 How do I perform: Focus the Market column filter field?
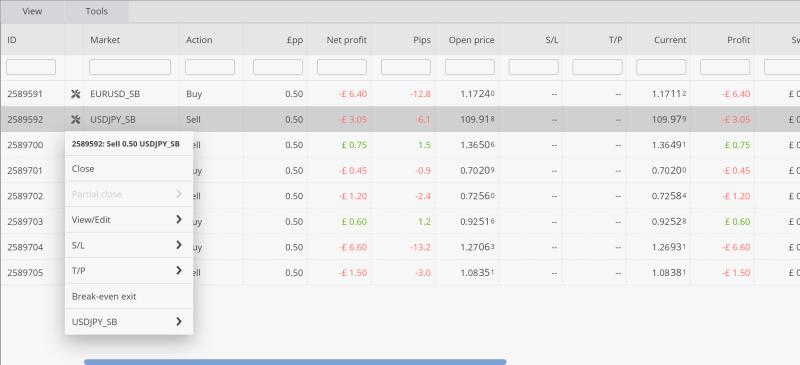point(130,67)
